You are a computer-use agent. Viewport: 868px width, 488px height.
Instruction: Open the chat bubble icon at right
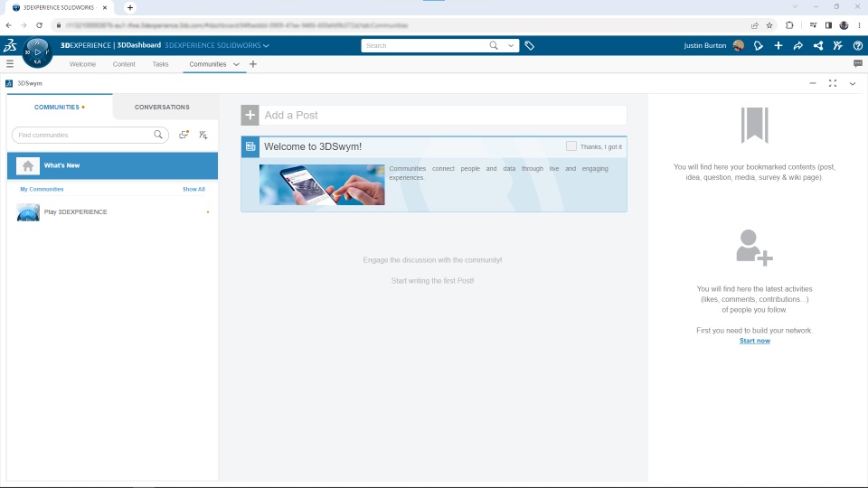point(858,63)
